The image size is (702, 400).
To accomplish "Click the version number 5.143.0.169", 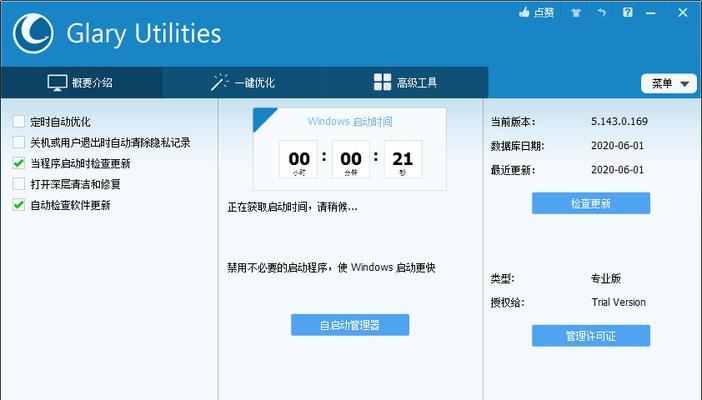I will pos(620,121).
